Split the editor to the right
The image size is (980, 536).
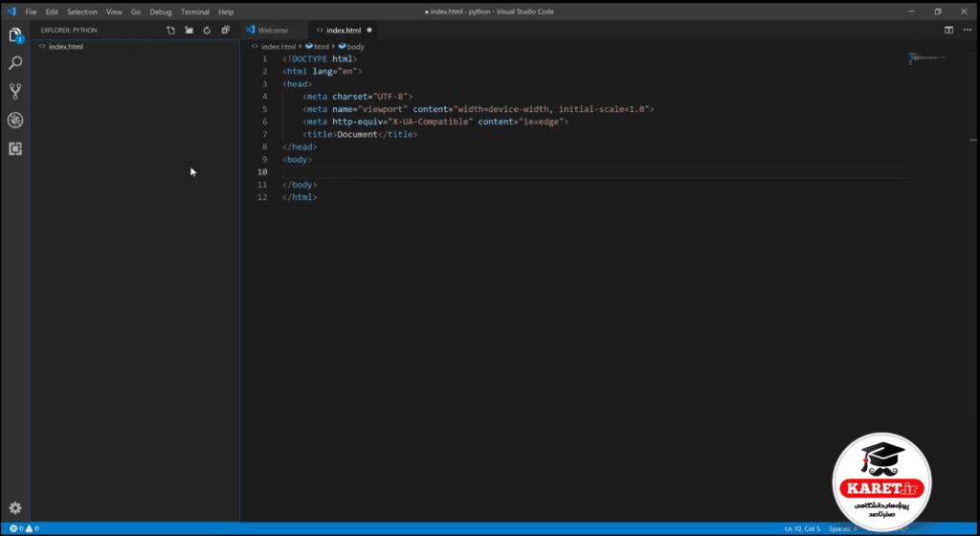click(948, 30)
